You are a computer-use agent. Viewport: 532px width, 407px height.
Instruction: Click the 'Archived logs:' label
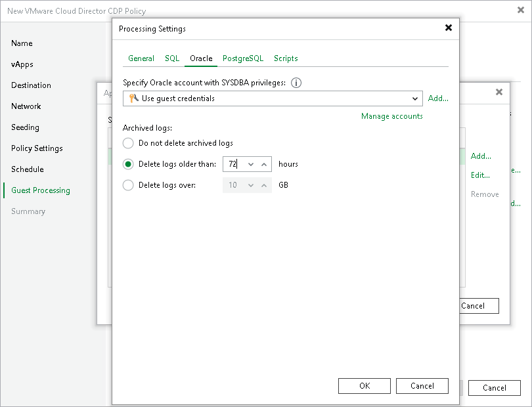tap(147, 128)
